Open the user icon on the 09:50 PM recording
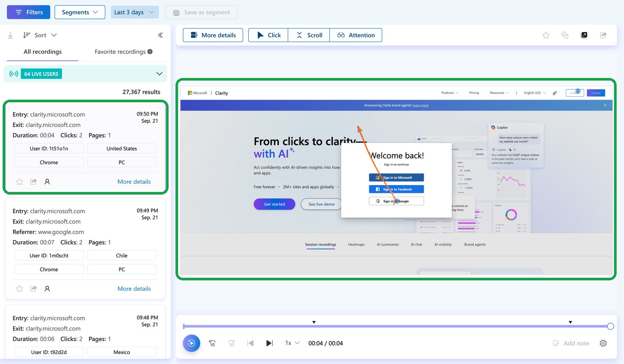The image size is (624, 364). click(47, 182)
